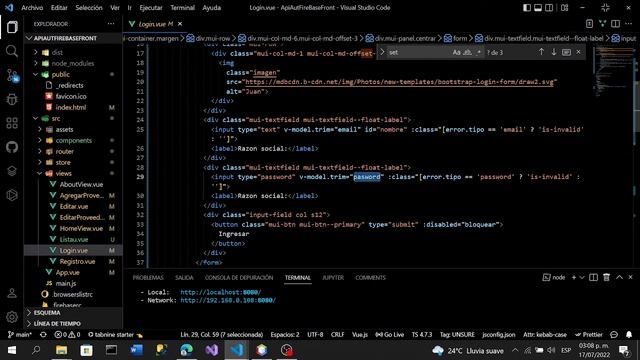This screenshot has height=360, width=640.
Task: Expand the dist folder
Action: point(57,52)
